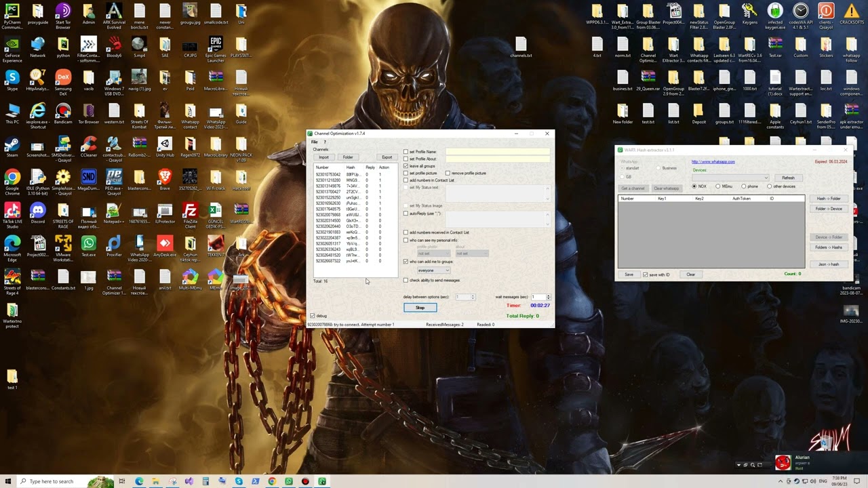
Task: Select the phone radio button in Hash extractor
Action: click(744, 186)
